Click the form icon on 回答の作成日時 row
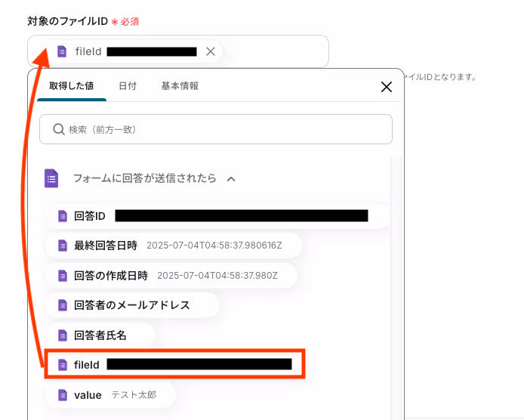 (x=63, y=276)
